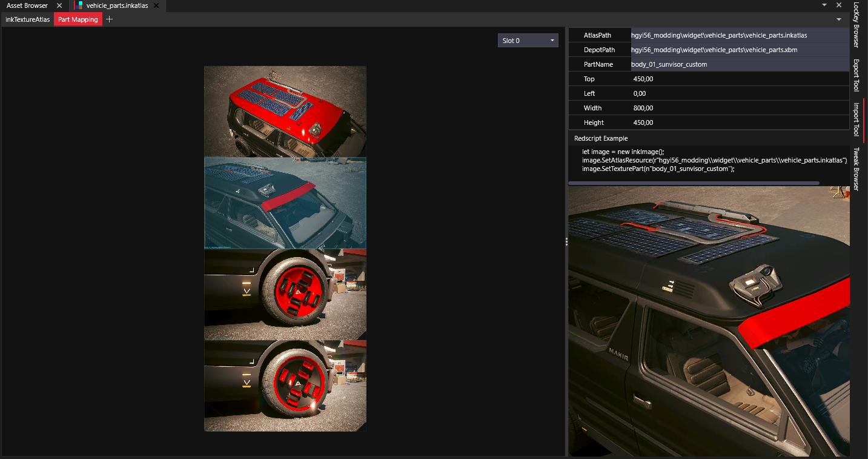Switch to the Asset Browser tab
This screenshot has width=868, height=459.
coord(27,5)
